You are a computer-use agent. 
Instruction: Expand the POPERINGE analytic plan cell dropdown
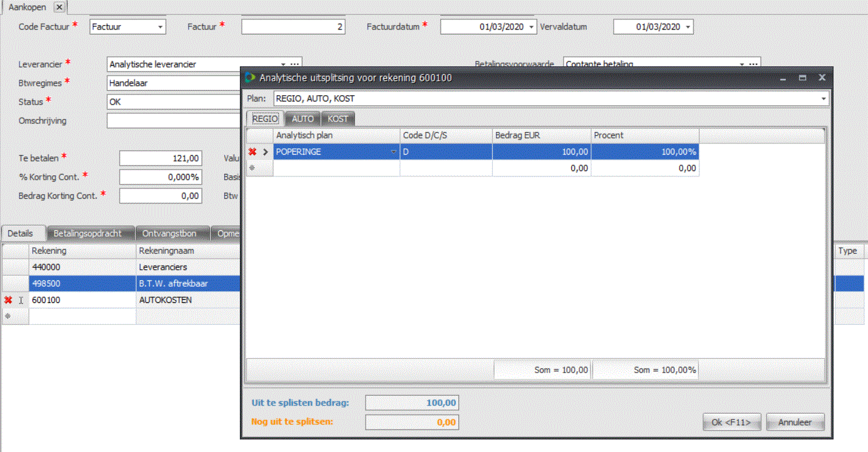pos(394,152)
